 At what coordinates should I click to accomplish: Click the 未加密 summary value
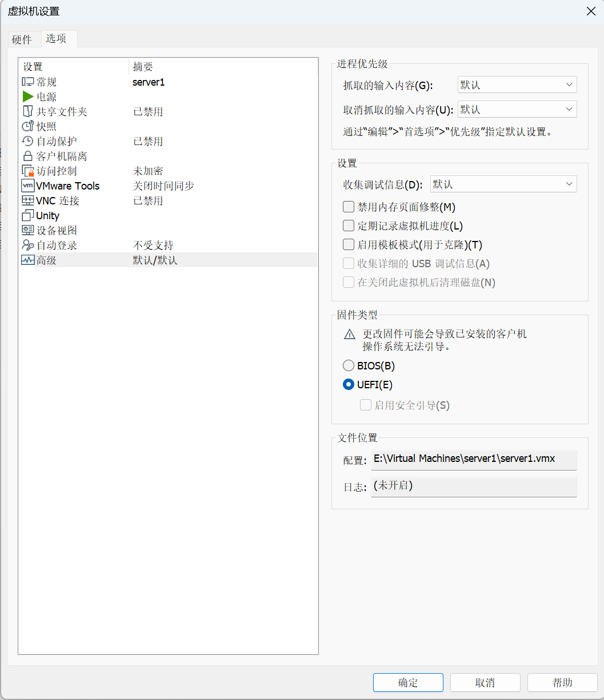coord(149,171)
